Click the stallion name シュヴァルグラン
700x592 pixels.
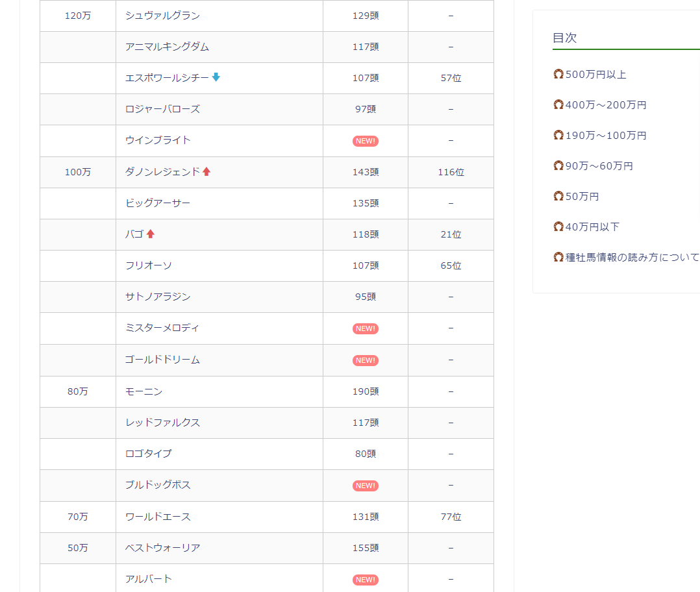tap(162, 16)
